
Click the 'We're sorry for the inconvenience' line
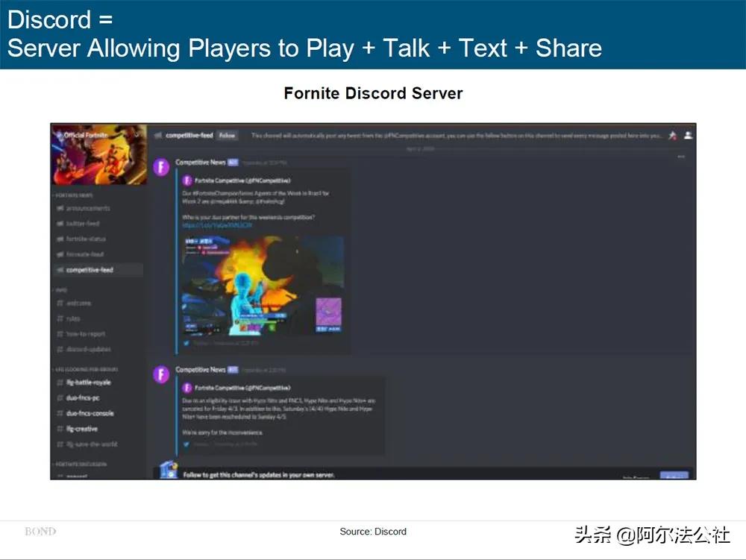pyautogui.click(x=222, y=432)
